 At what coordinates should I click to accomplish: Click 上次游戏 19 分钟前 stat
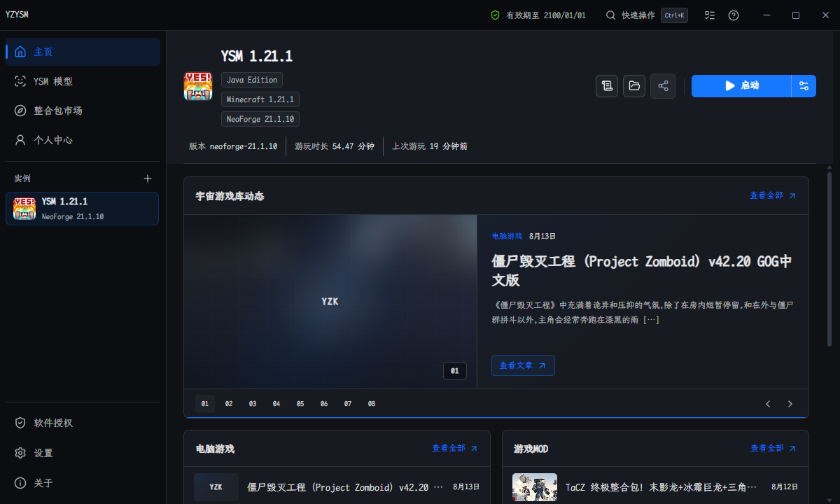click(x=430, y=146)
